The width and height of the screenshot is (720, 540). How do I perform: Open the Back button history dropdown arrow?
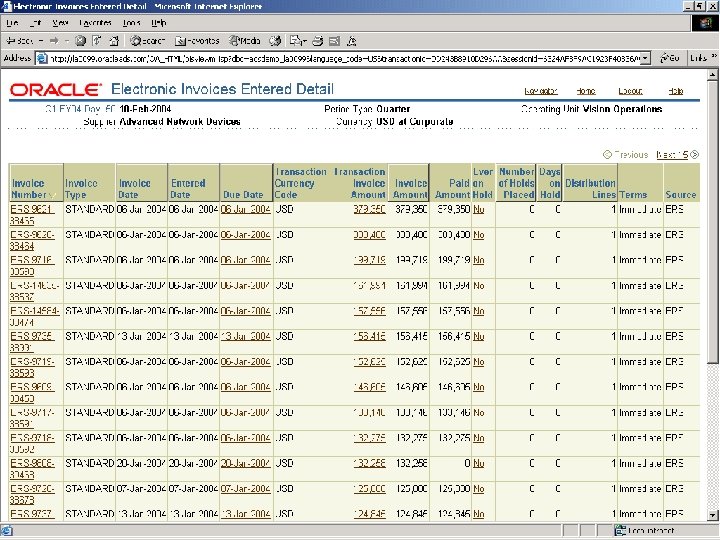40,41
